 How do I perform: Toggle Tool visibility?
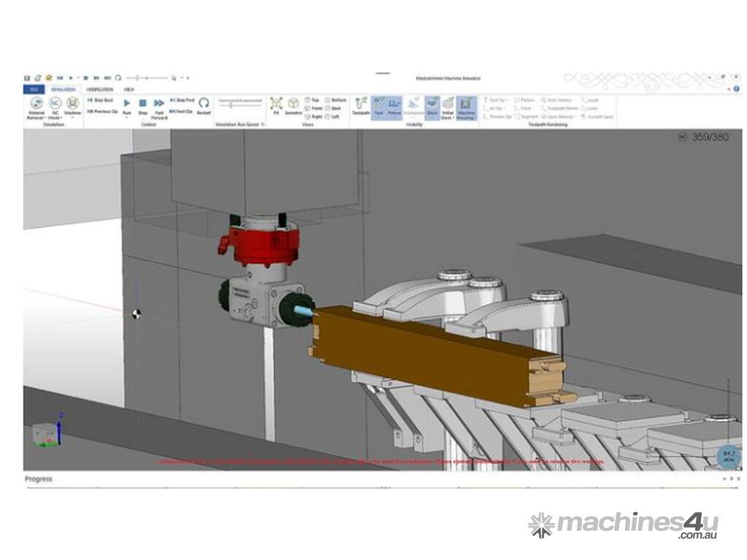pyautogui.click(x=378, y=106)
